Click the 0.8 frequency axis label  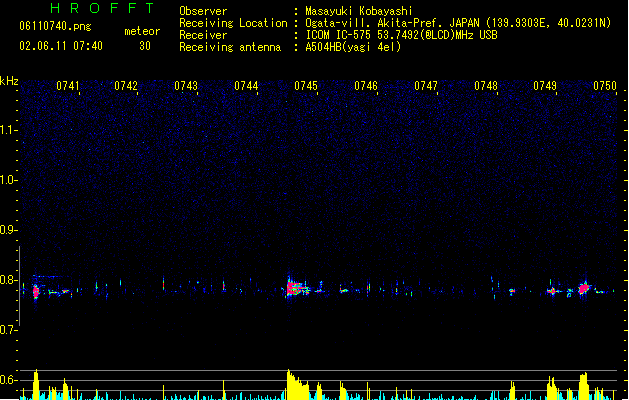click(x=8, y=280)
